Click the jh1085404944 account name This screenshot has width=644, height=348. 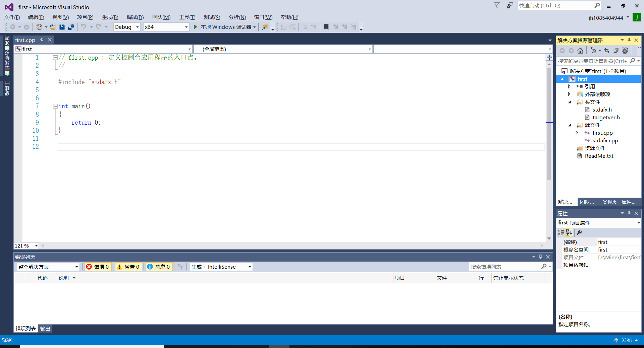coord(605,18)
